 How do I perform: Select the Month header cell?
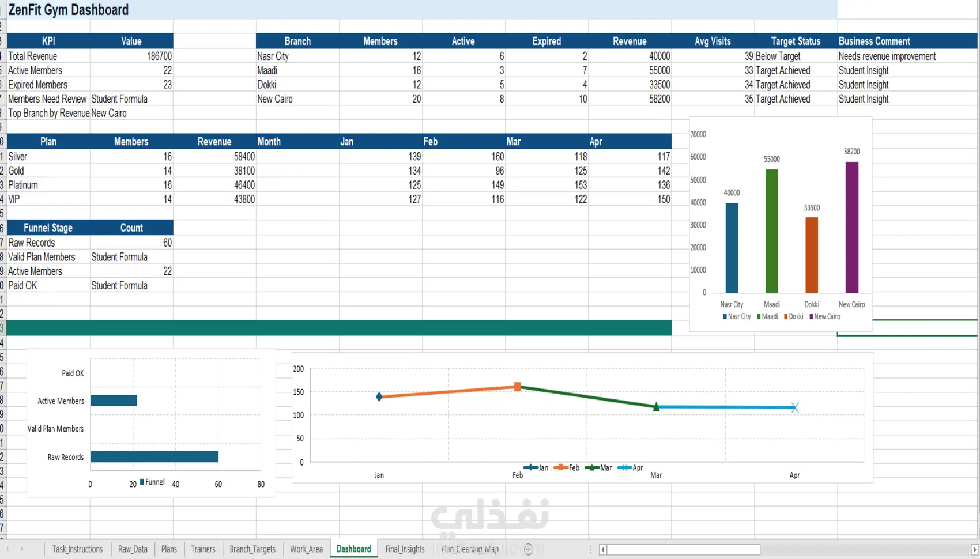click(297, 141)
